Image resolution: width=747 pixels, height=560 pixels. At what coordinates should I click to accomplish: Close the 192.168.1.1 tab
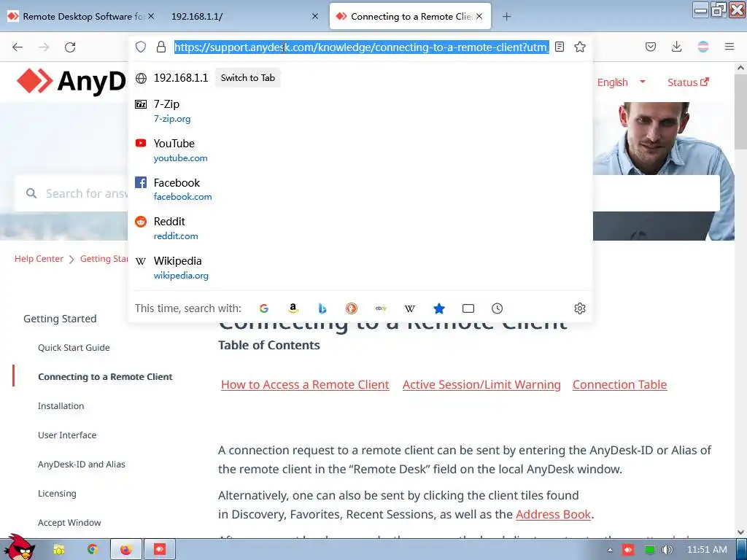coord(315,17)
